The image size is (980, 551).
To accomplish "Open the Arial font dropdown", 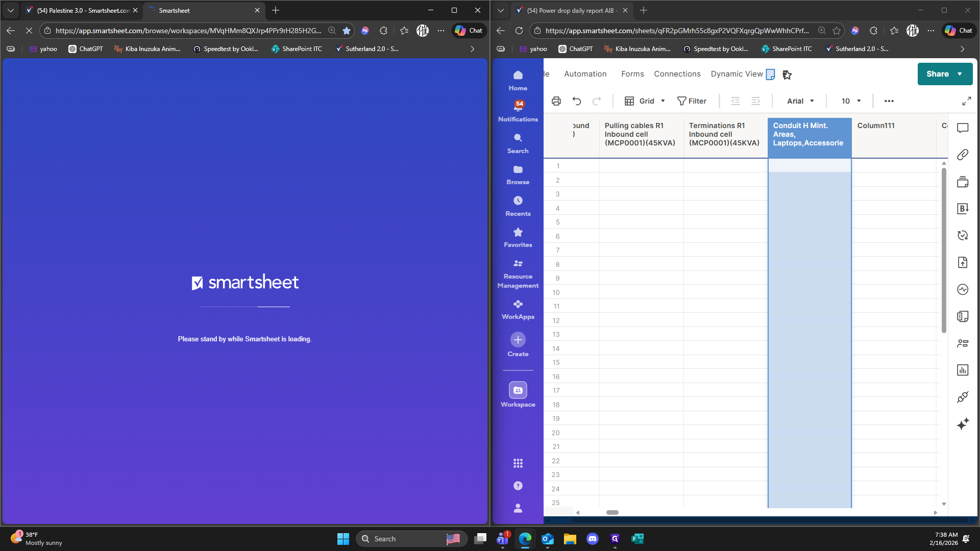I will 800,101.
